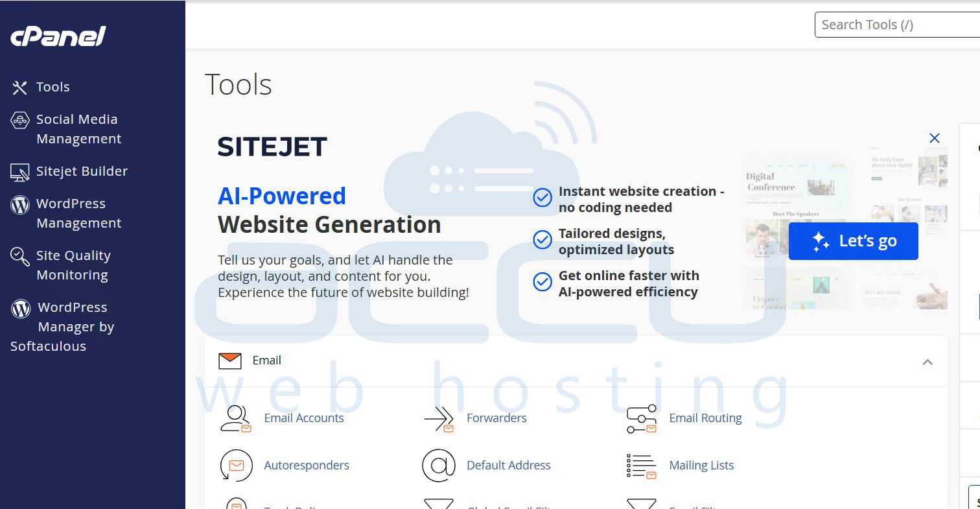The height and width of the screenshot is (509, 980).
Task: Select Site Quality Monitoring in sidebar
Action: pos(73,265)
